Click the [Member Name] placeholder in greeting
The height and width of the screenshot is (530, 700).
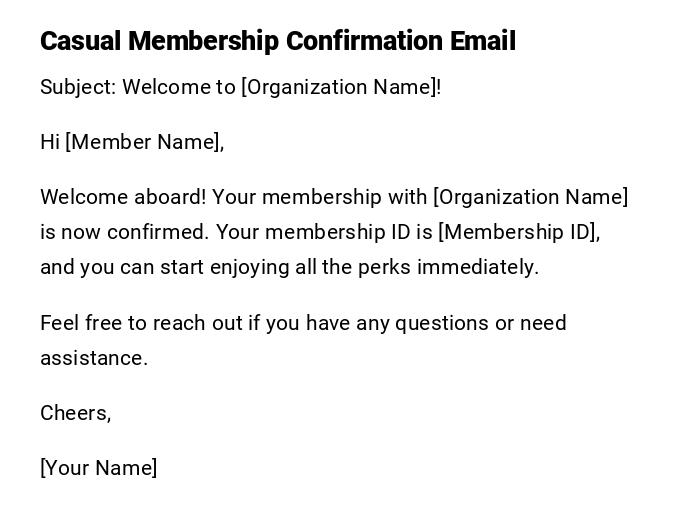143,142
